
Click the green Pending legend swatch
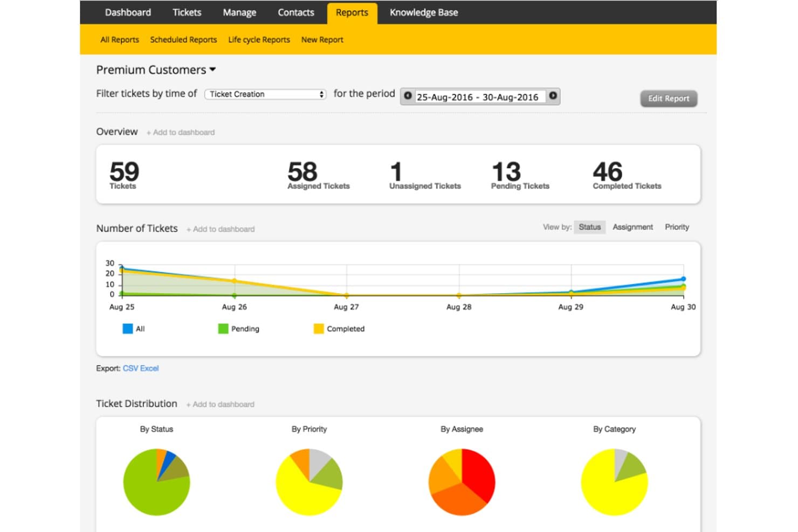tap(223, 329)
